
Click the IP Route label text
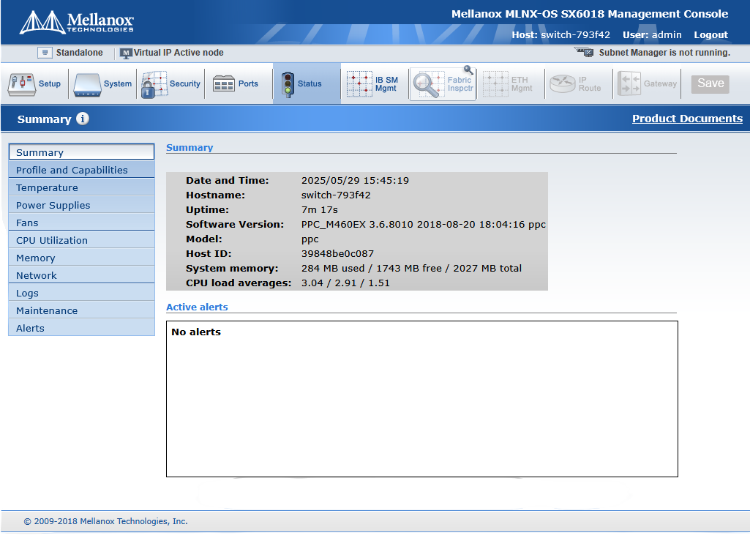pyautogui.click(x=590, y=84)
